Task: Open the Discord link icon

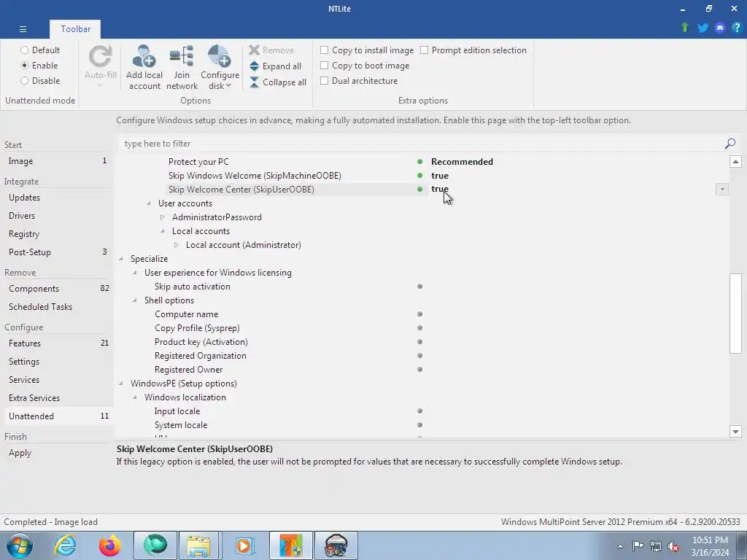Action: point(720,28)
